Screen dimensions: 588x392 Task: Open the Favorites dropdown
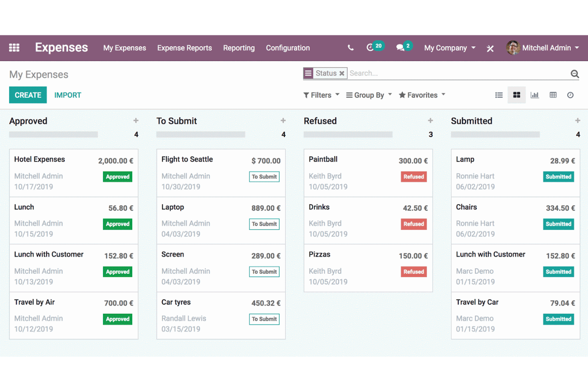[421, 95]
